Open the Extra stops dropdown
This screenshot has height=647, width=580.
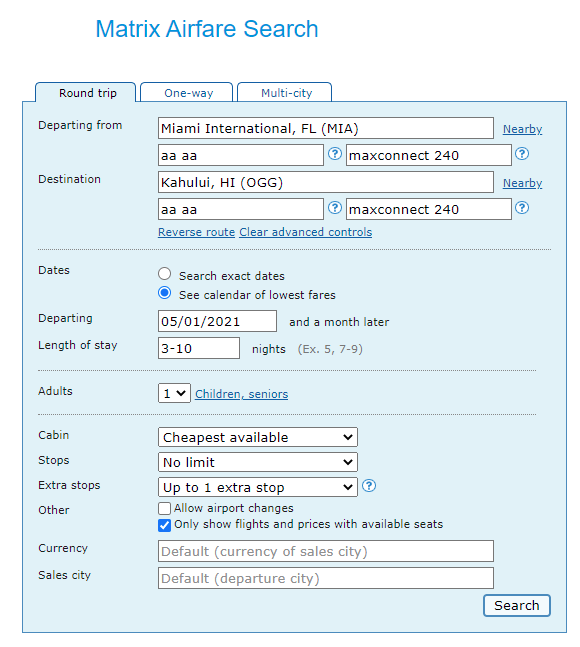click(257, 487)
